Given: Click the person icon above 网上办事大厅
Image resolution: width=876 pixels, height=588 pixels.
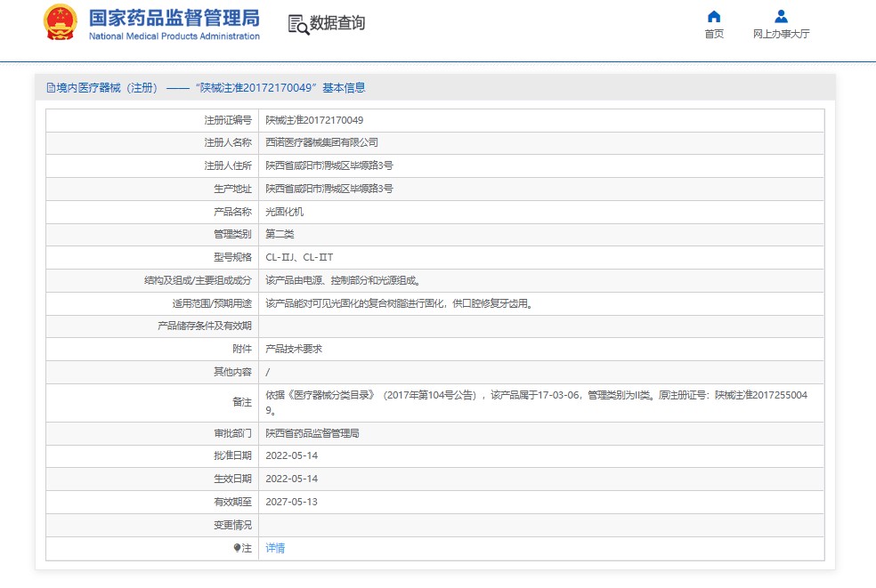Looking at the screenshot, I should pyautogui.click(x=781, y=16).
